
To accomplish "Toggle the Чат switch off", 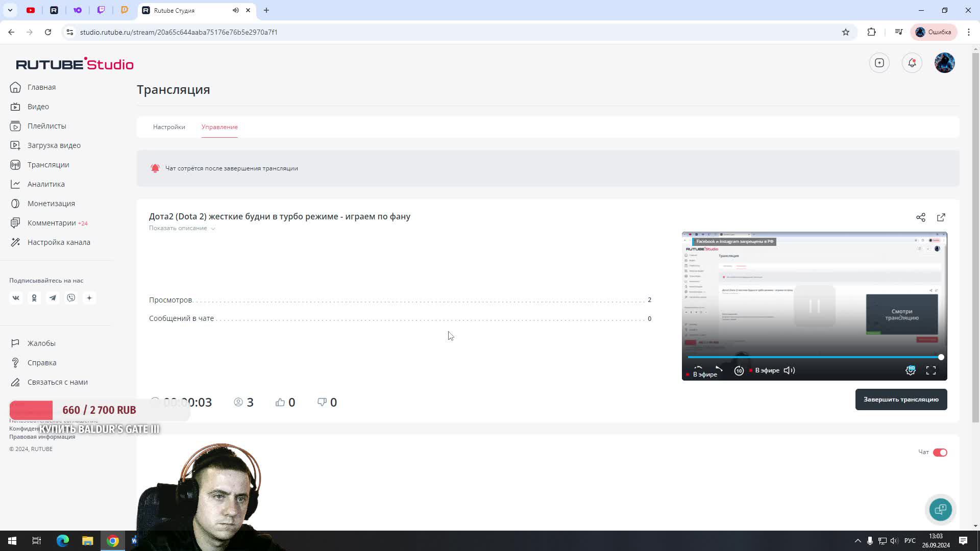I will [940, 453].
